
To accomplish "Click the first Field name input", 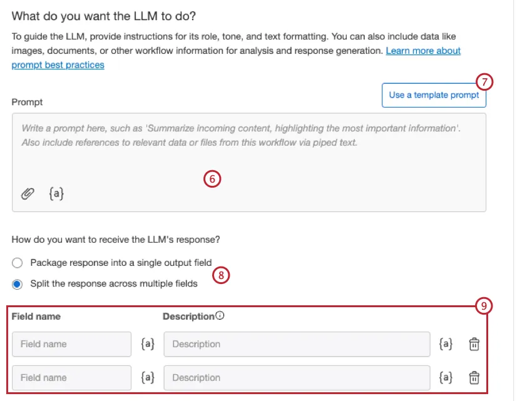I will pyautogui.click(x=71, y=344).
